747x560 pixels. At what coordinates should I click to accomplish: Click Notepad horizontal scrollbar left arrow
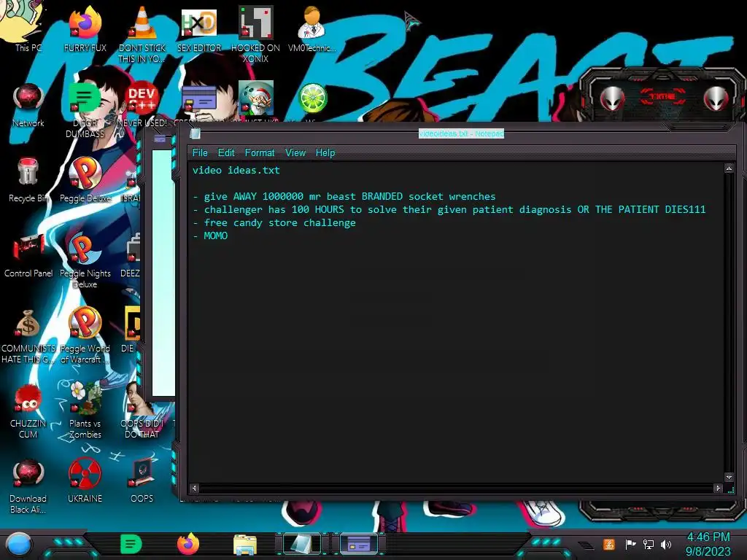[194, 488]
